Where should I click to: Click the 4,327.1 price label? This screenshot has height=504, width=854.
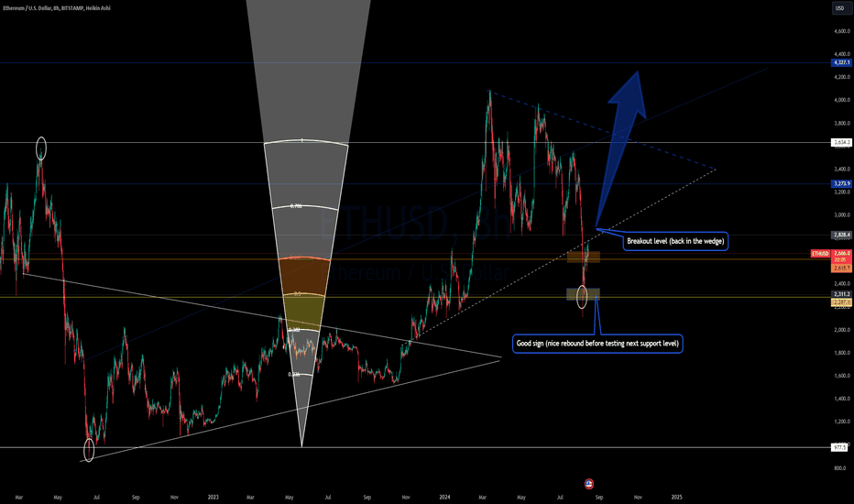coord(841,62)
